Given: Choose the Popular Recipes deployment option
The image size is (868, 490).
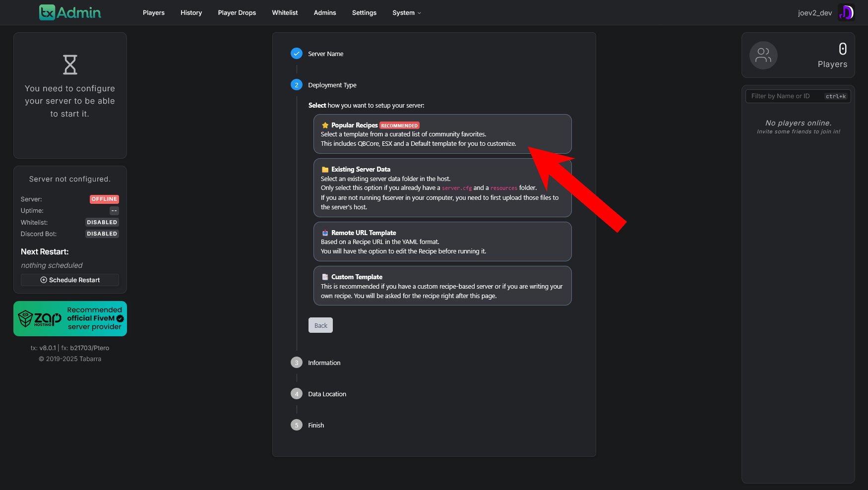Looking at the screenshot, I should click(x=442, y=134).
